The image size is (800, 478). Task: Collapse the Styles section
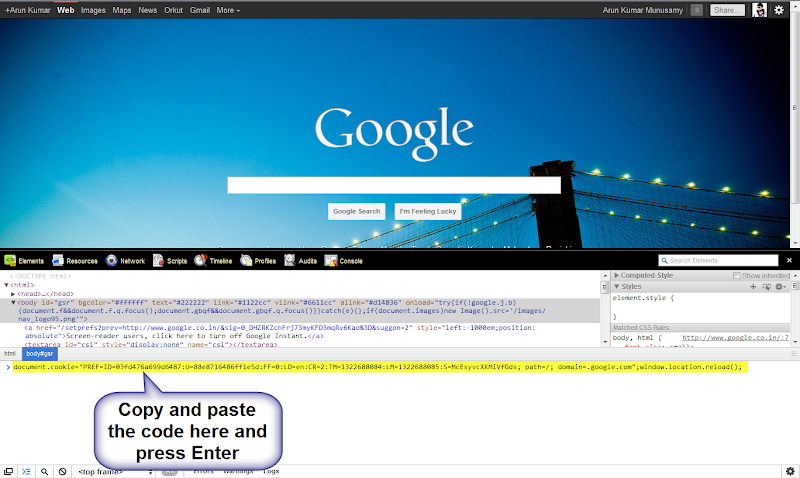coord(617,287)
